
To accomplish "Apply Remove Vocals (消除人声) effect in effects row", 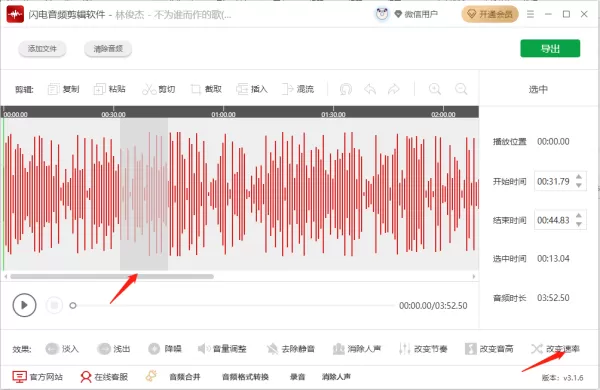I will click(x=357, y=349).
